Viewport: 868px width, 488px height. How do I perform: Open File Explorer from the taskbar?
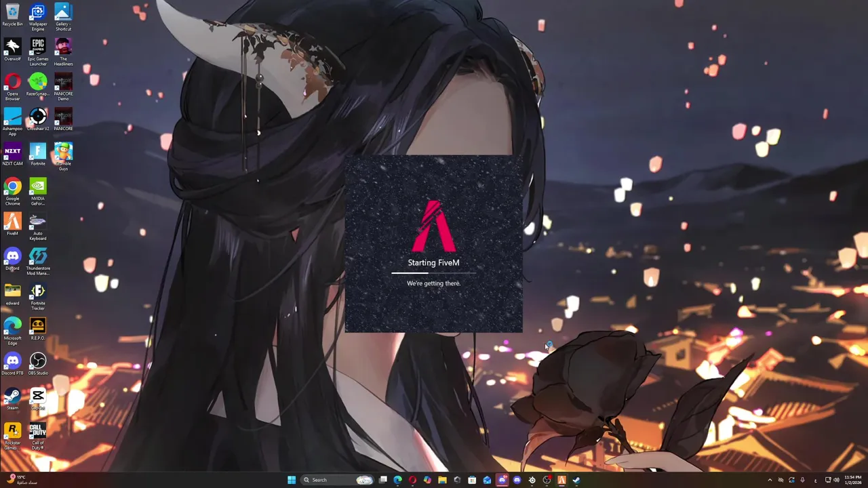tap(442, 480)
